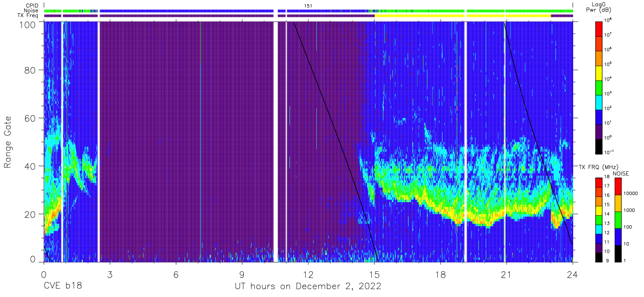
Task: Click the 'Range Gate' y-axis label
Action: 8,142
